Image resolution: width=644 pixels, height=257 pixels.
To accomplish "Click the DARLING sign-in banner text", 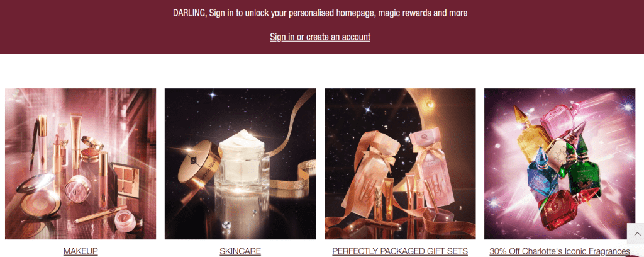I will click(320, 13).
